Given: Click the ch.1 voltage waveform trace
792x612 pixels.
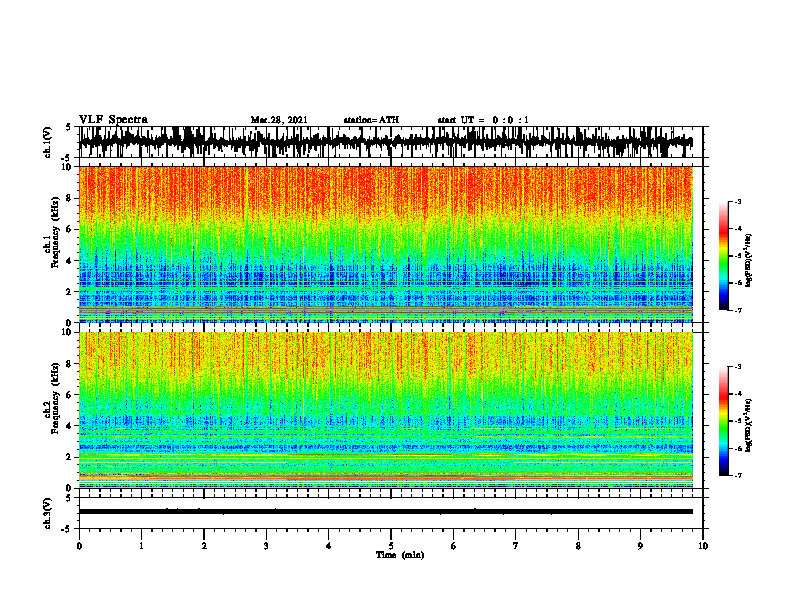Looking at the screenshot, I should coord(385,142).
